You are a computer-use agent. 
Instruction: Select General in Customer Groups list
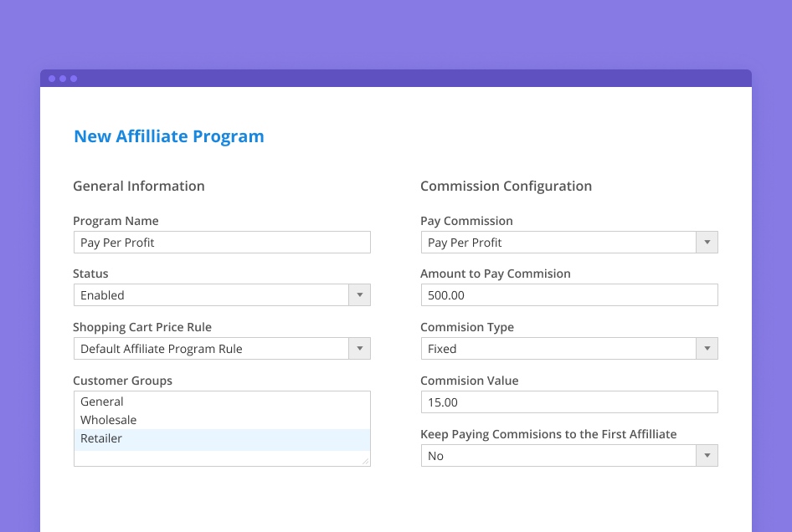tap(102, 402)
